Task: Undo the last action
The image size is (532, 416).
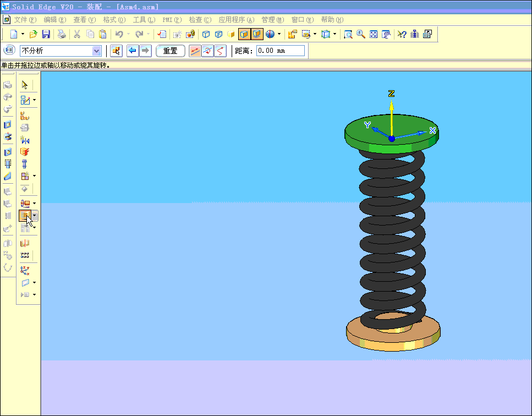Action: tap(119, 34)
